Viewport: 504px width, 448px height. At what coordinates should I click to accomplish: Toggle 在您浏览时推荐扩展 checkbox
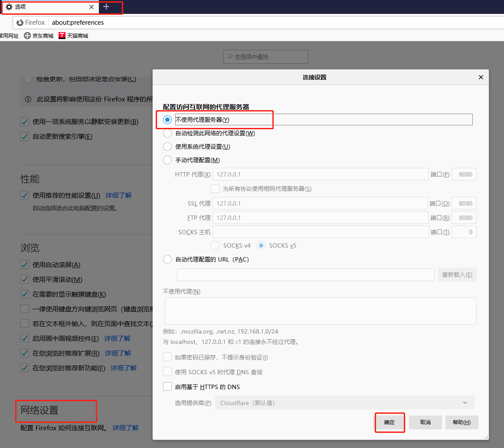25,353
